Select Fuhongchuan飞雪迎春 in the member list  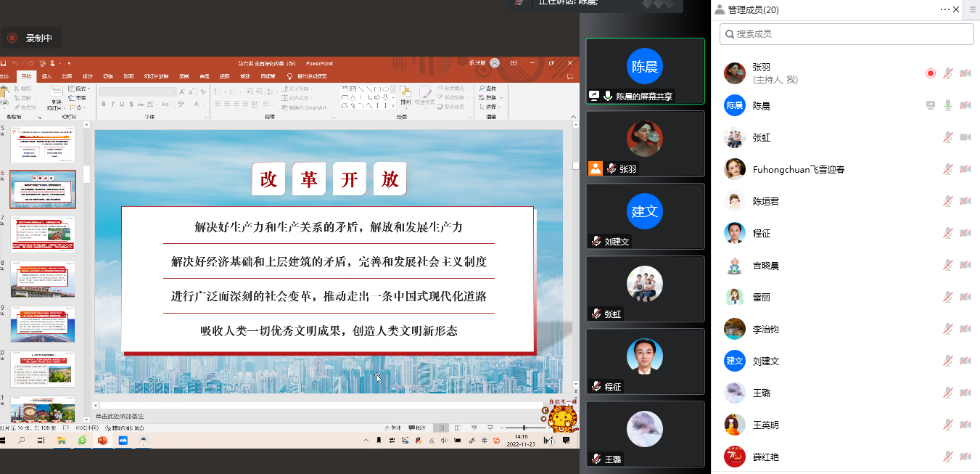click(798, 169)
